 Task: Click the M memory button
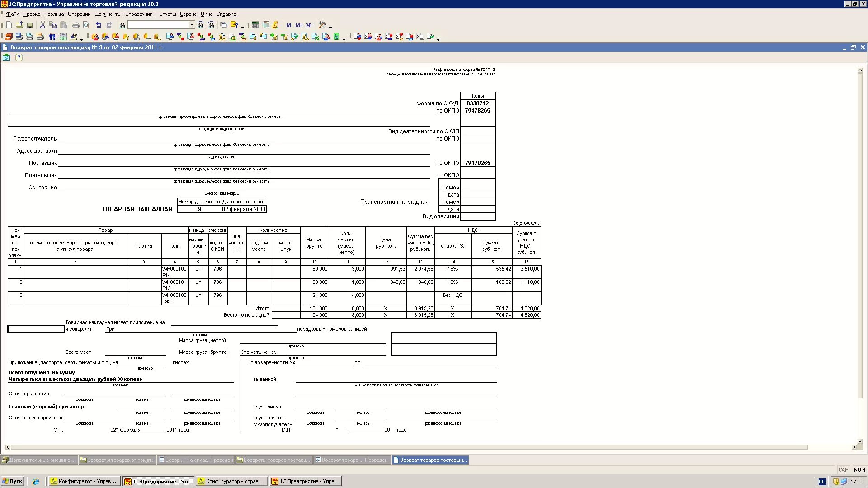click(289, 25)
